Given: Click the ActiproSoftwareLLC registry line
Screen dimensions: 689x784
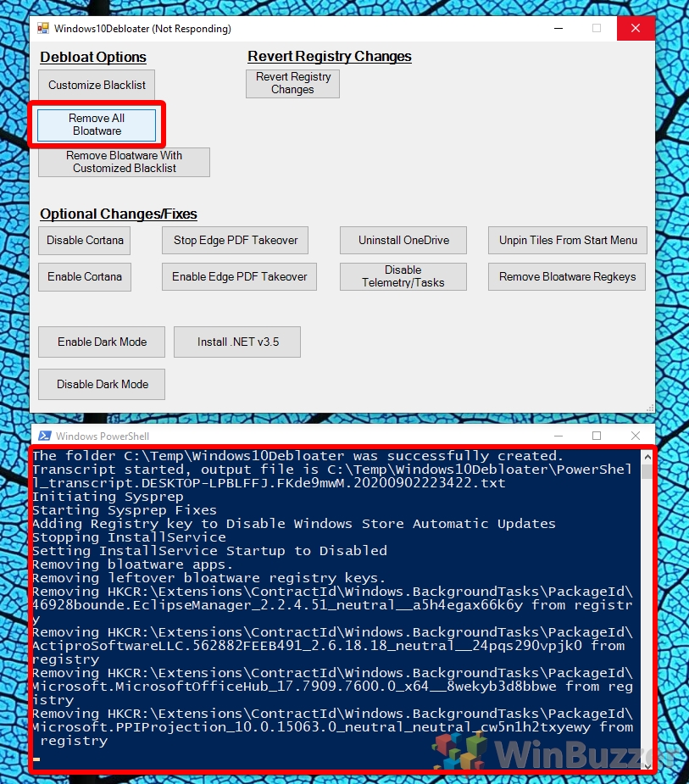Looking at the screenshot, I should 332,646.
